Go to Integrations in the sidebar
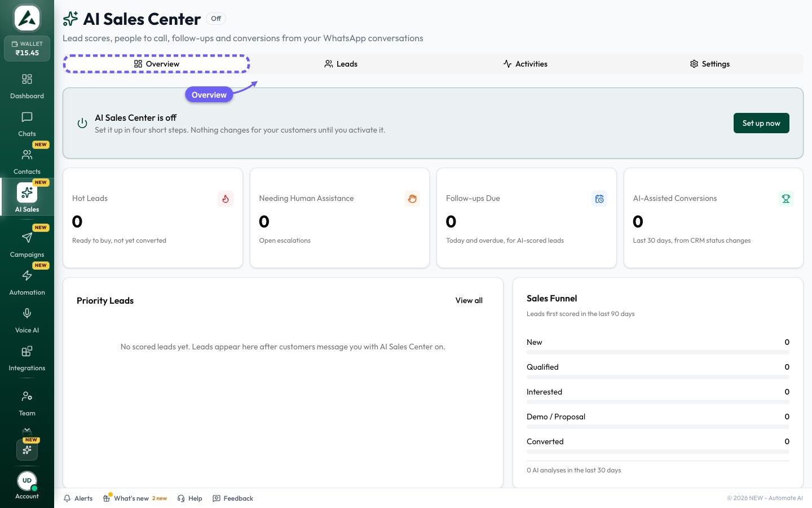 (27, 358)
